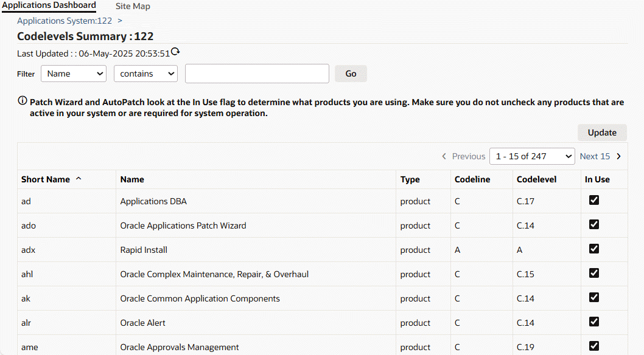Toggle In Use checkbox for Rapid Install
Screen dimensions: 644x355
pos(594,249)
